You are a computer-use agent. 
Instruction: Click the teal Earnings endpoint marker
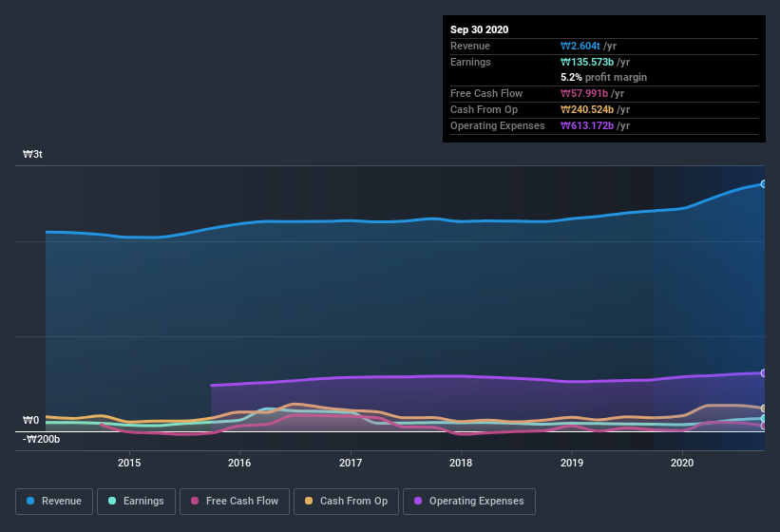click(763, 418)
